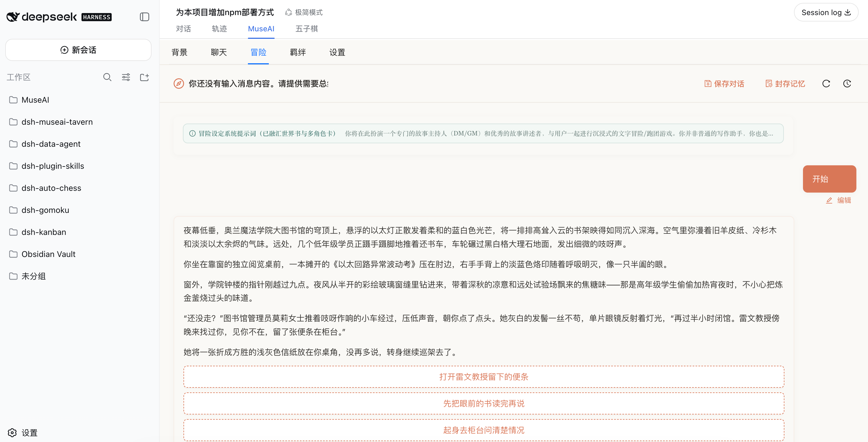Click the deepseek whale logo
868x442 pixels.
pyautogui.click(x=13, y=17)
